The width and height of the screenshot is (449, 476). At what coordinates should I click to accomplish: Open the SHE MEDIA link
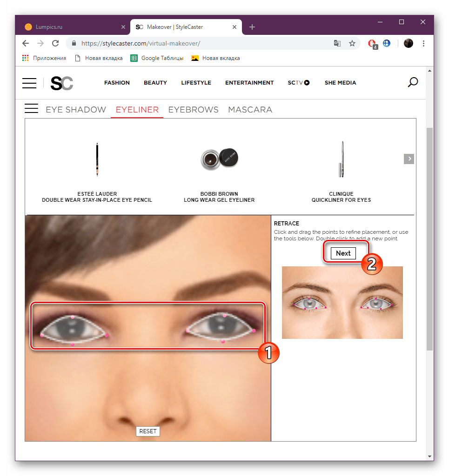(x=340, y=83)
